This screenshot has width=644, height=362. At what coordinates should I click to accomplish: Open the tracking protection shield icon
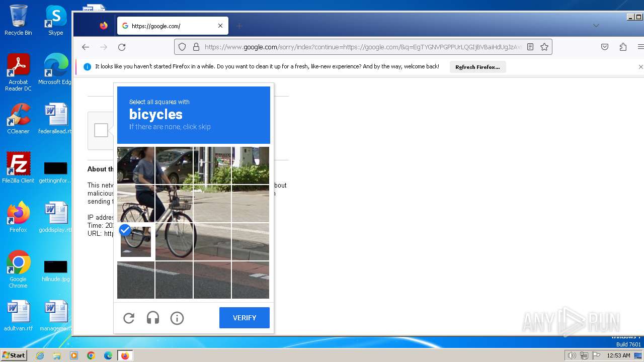pyautogui.click(x=182, y=47)
